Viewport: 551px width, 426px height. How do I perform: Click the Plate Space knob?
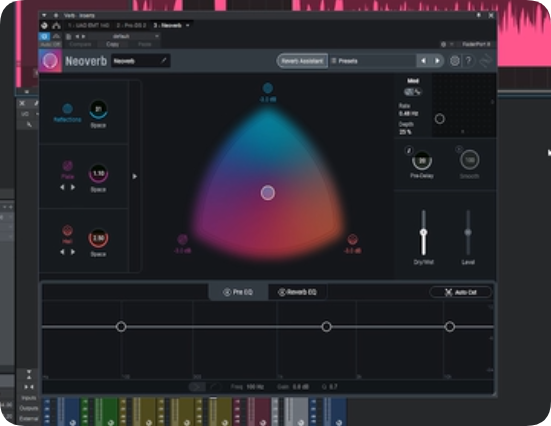point(98,174)
